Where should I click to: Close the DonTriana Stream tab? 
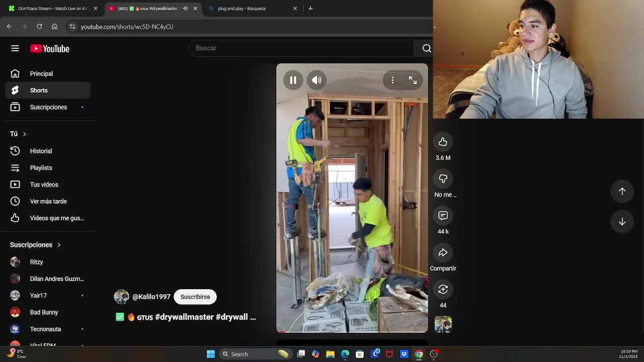point(96,9)
